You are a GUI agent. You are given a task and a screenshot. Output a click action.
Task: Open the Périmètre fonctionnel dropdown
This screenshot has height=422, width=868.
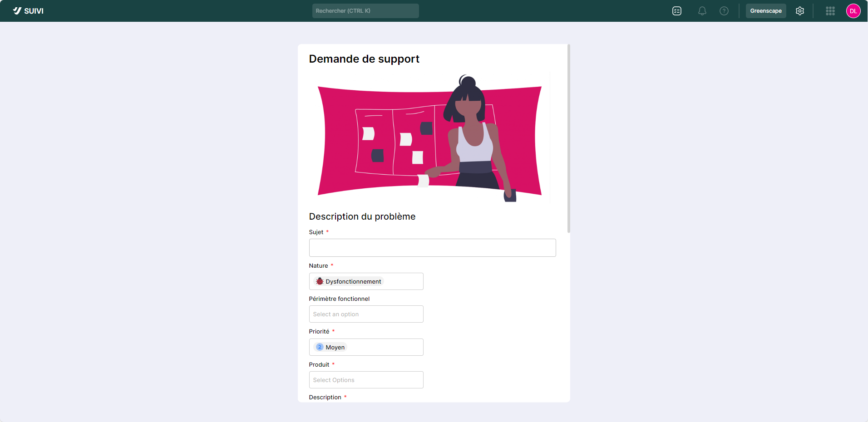(366, 314)
